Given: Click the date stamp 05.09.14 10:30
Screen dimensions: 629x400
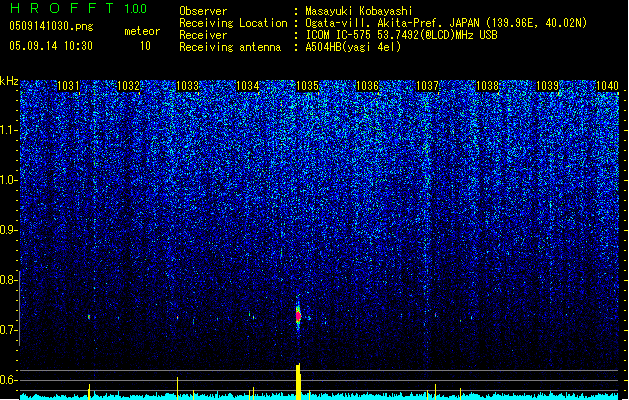Looking at the screenshot, I should click(51, 46).
